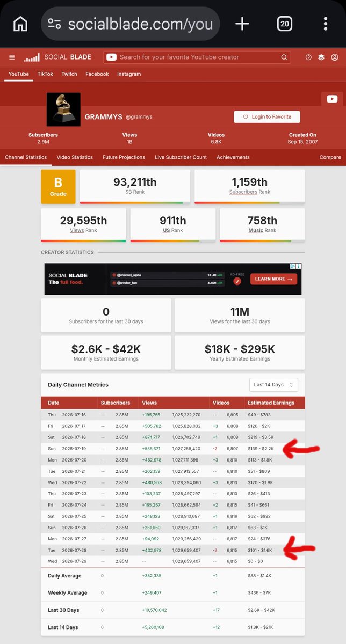346x644 pixels.
Task: Click the GRAMMYS gramophone channel avatar
Action: coord(63,109)
